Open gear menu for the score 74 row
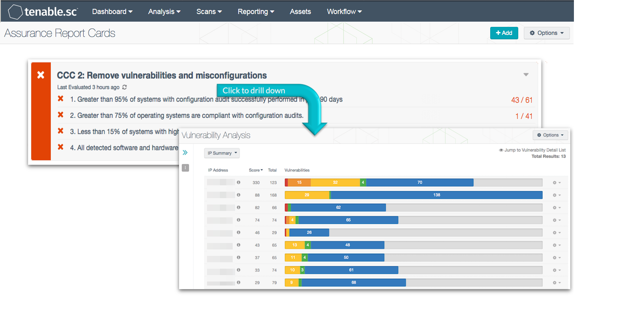Viewport: 644px width, 312px height. [556, 220]
